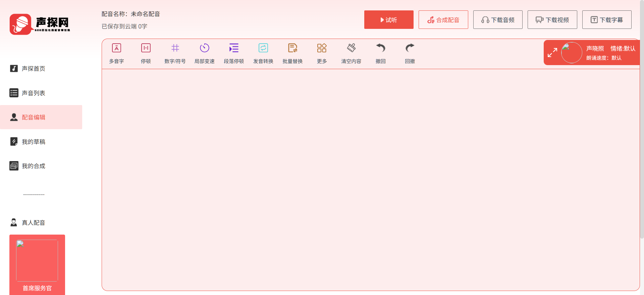Image resolution: width=644 pixels, height=295 pixels.
Task: Click inside the empty text editor area
Action: (369, 178)
